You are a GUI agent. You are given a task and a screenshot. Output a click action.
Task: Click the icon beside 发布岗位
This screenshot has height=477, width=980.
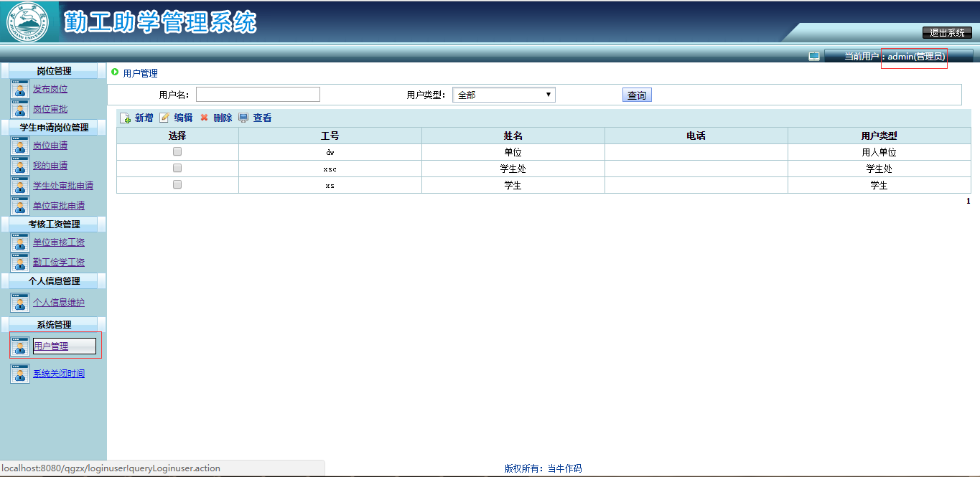pyautogui.click(x=20, y=89)
